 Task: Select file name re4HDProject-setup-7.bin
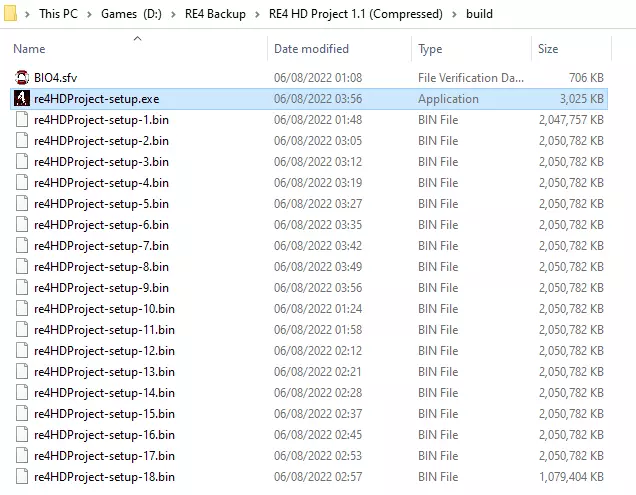point(101,246)
